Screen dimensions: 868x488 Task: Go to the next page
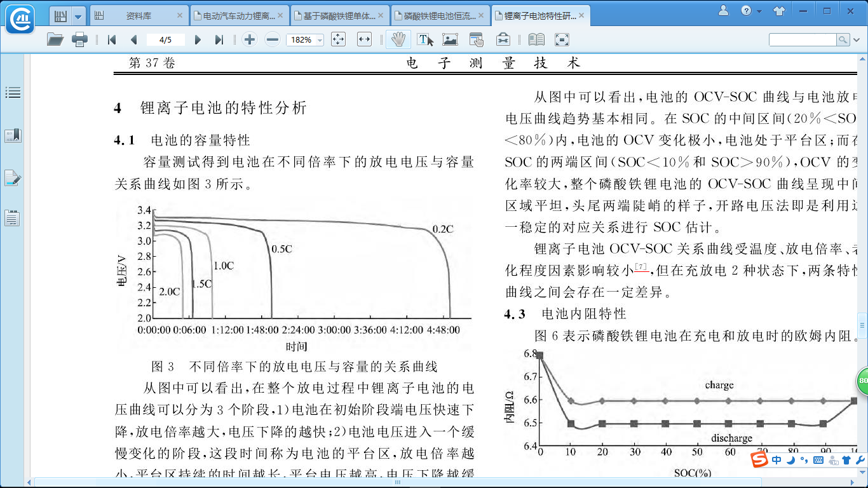tap(198, 39)
